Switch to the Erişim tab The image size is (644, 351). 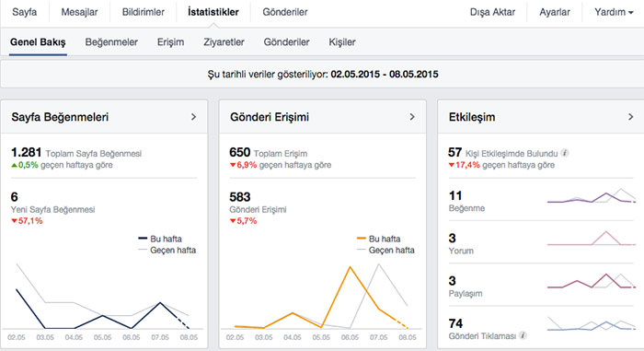(170, 42)
